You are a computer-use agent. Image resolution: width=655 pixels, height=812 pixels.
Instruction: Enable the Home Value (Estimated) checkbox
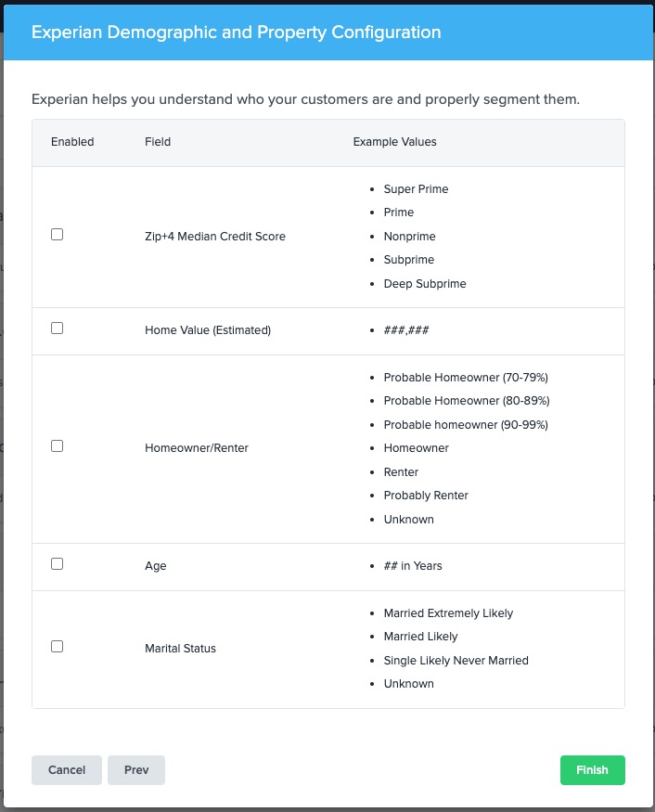pyautogui.click(x=57, y=329)
